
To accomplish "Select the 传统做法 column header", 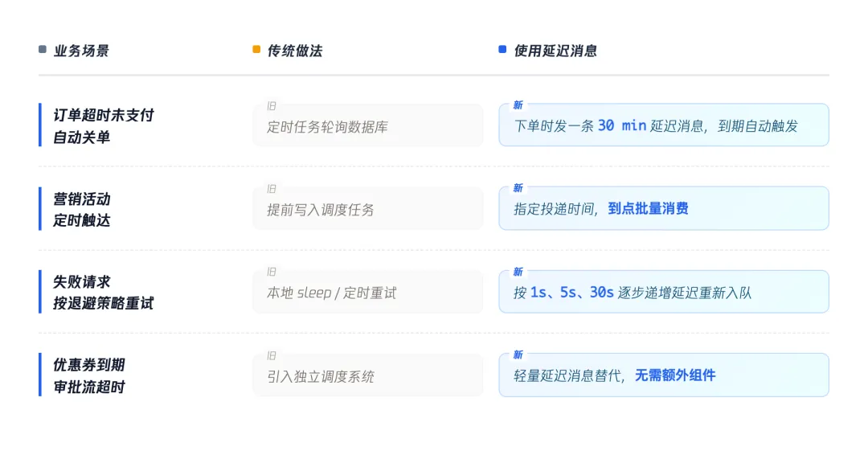I will [295, 51].
